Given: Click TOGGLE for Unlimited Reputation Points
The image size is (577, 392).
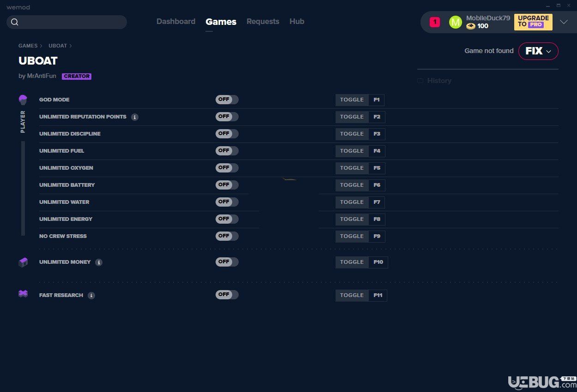Looking at the screenshot, I should [x=352, y=117].
